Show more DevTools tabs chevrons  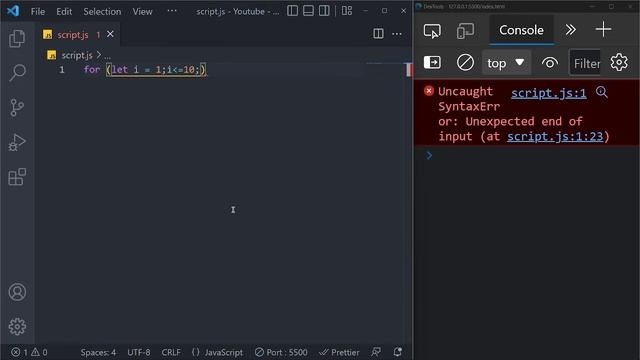[570, 30]
